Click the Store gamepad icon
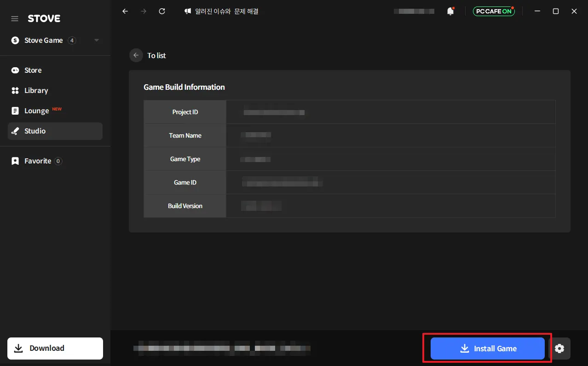The image size is (588, 366). click(x=15, y=70)
